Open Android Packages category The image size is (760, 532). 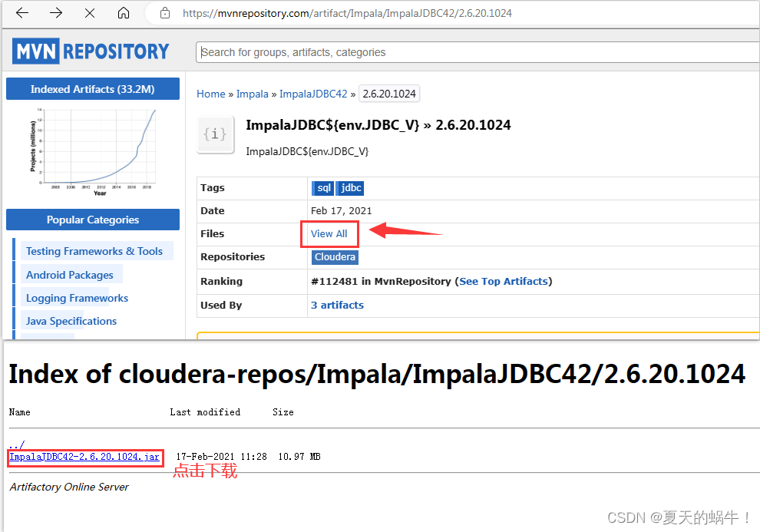click(x=69, y=275)
